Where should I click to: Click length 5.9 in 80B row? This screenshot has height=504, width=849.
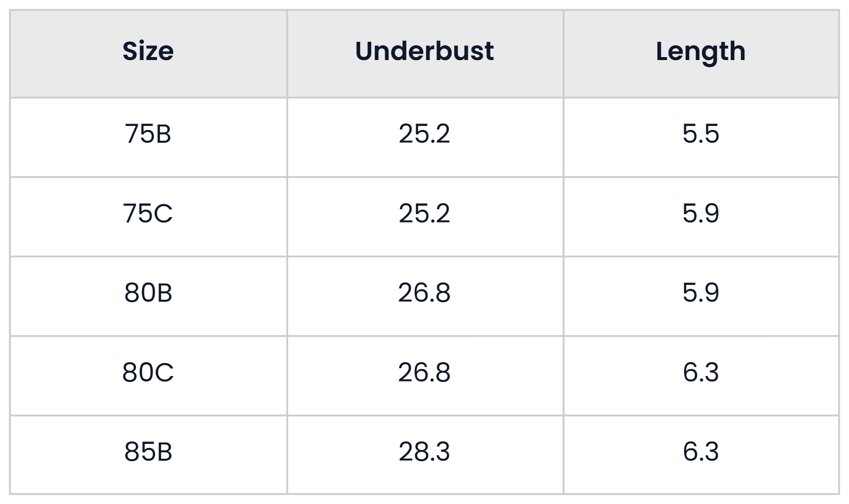click(701, 293)
